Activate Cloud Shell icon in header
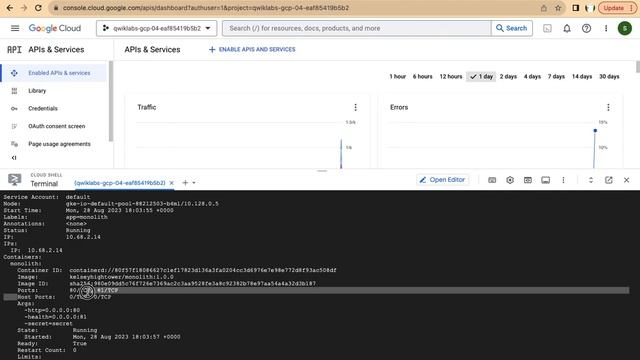Image resolution: width=640 pixels, height=360 pixels. 547,28
